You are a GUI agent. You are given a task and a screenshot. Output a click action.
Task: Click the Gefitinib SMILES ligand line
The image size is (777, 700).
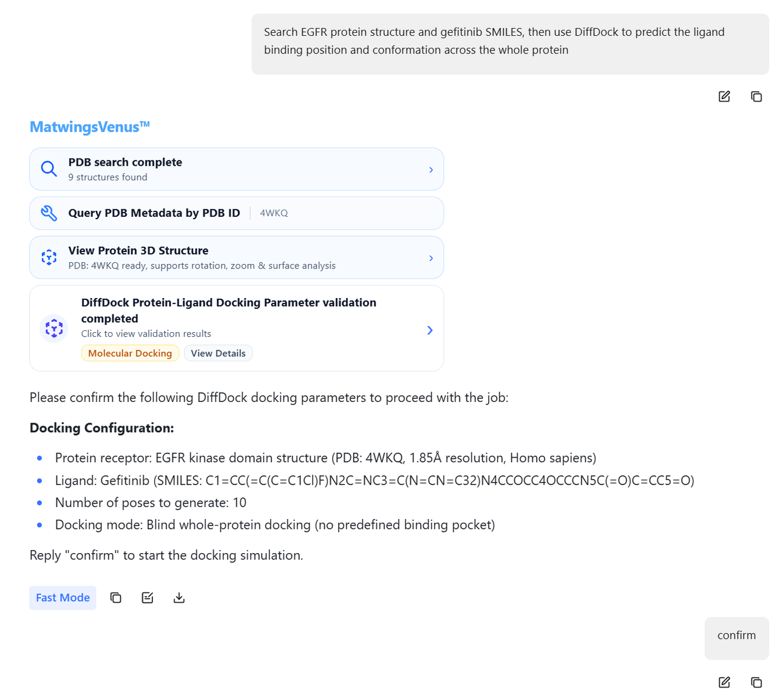click(375, 480)
